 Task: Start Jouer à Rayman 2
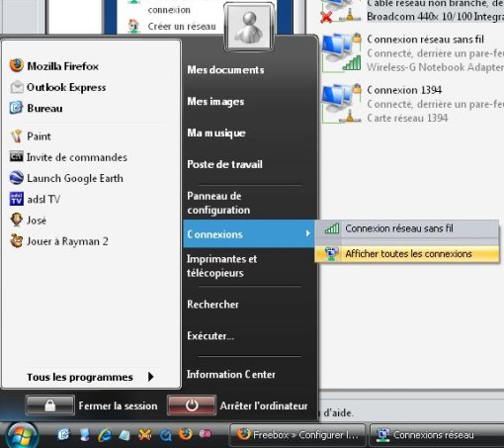pyautogui.click(x=59, y=241)
